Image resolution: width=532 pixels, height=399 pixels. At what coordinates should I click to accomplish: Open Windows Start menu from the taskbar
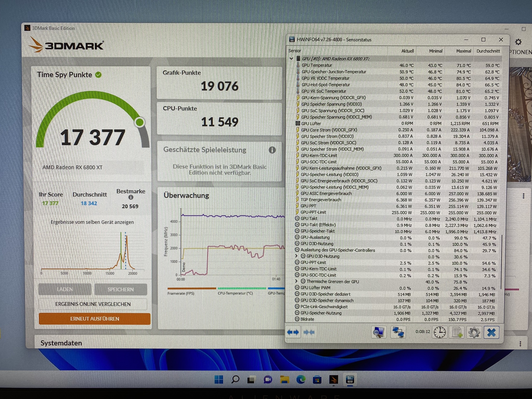[x=219, y=380]
